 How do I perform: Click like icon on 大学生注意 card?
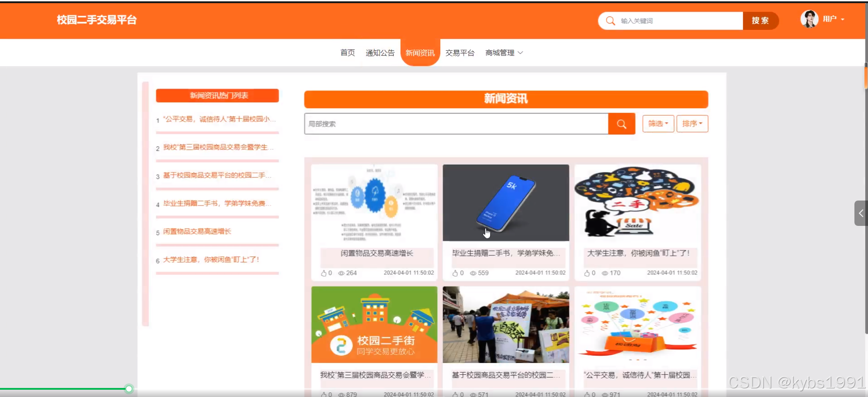pos(587,273)
